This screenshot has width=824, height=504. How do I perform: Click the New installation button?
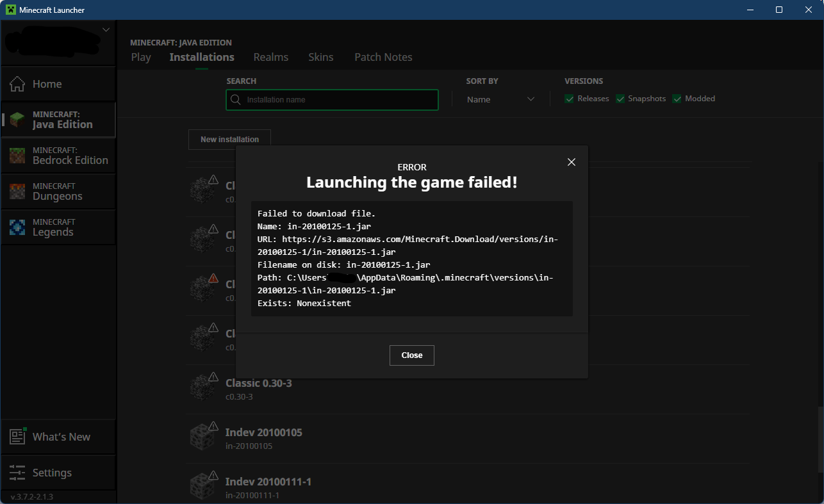[229, 140]
